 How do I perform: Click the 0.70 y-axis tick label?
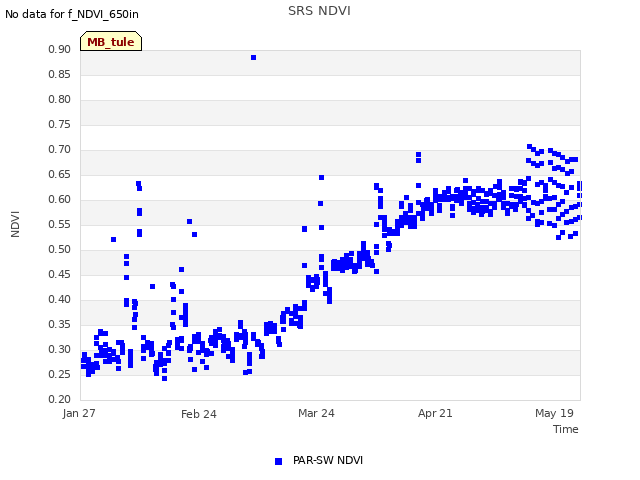pyautogui.click(x=60, y=149)
